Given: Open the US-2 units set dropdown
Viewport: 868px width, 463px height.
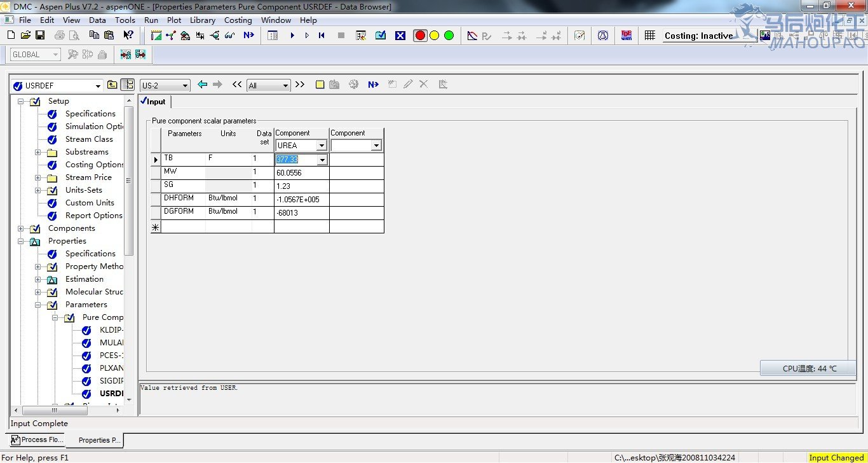Looking at the screenshot, I should coord(186,86).
